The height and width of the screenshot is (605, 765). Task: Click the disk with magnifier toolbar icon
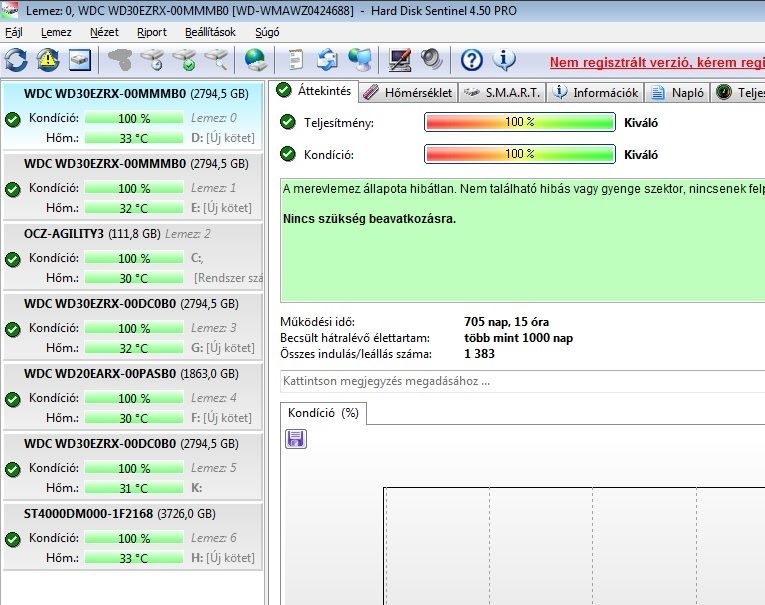pyautogui.click(x=216, y=60)
